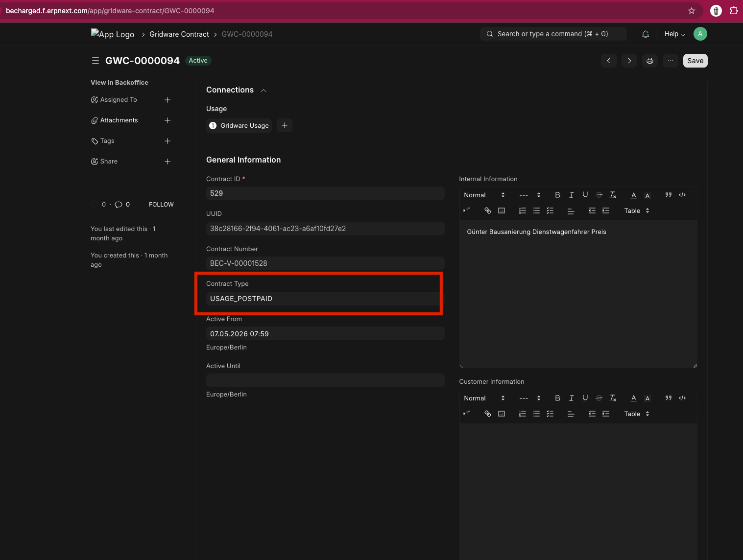Image resolution: width=743 pixels, height=560 pixels.
Task: Open Table dropdown in Customer Information editor
Action: (637, 414)
